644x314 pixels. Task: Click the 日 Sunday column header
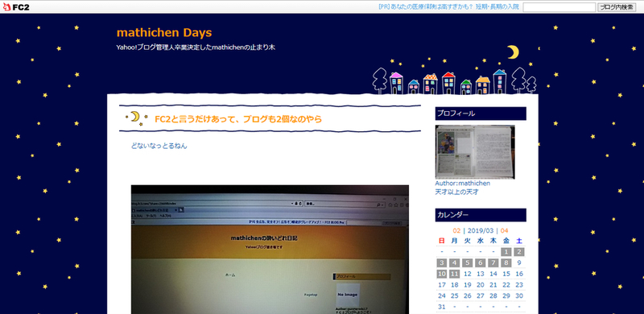(x=441, y=241)
